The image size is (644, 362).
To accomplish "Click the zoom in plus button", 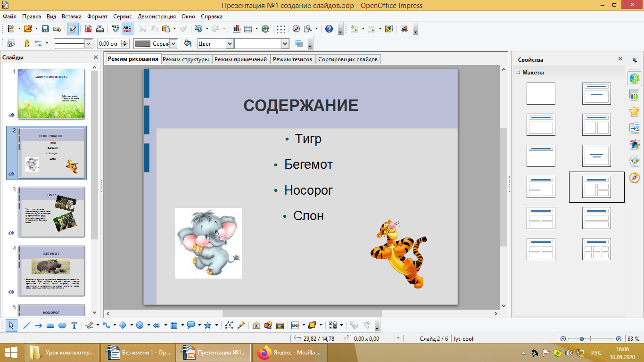I will 619,338.
